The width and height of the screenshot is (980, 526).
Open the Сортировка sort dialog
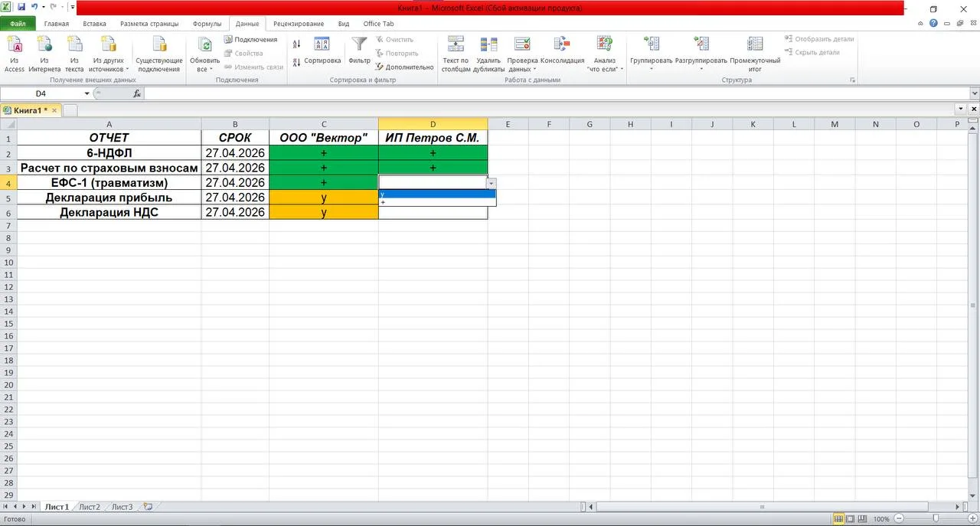pos(322,51)
